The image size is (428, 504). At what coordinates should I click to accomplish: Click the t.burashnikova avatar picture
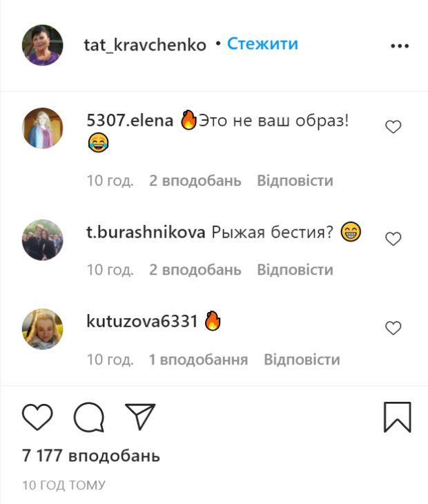[x=42, y=240]
